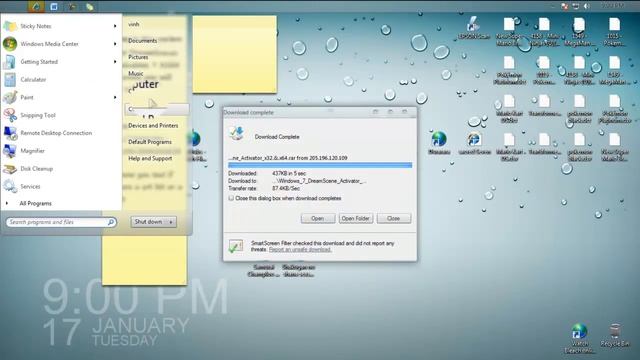Image resolution: width=640 pixels, height=360 pixels.
Task: Click the system tray clock
Action: tap(612, 6)
